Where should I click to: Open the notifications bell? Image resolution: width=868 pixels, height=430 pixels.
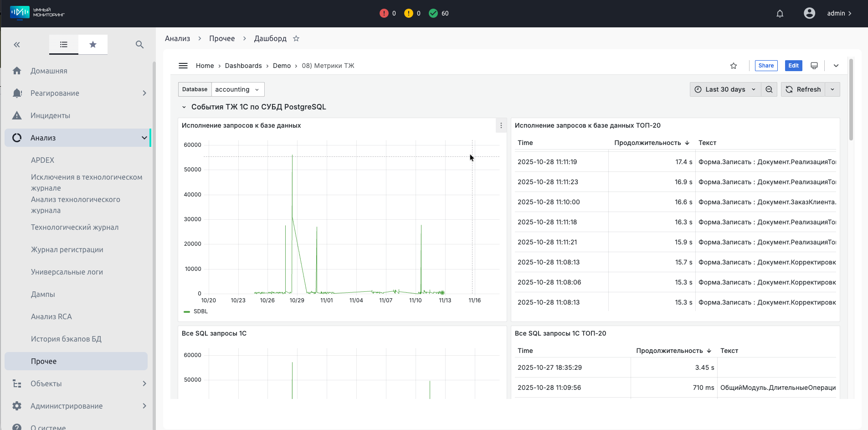[x=780, y=14]
